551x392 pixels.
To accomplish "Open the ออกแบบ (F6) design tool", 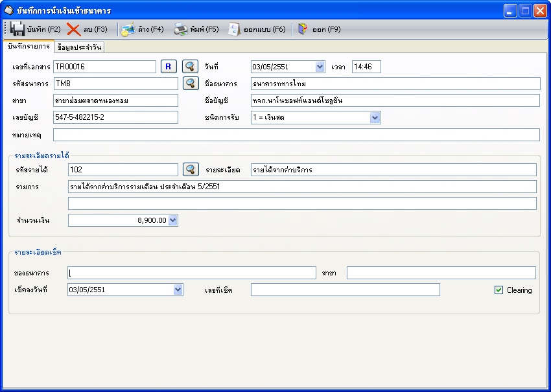I will [x=257, y=29].
